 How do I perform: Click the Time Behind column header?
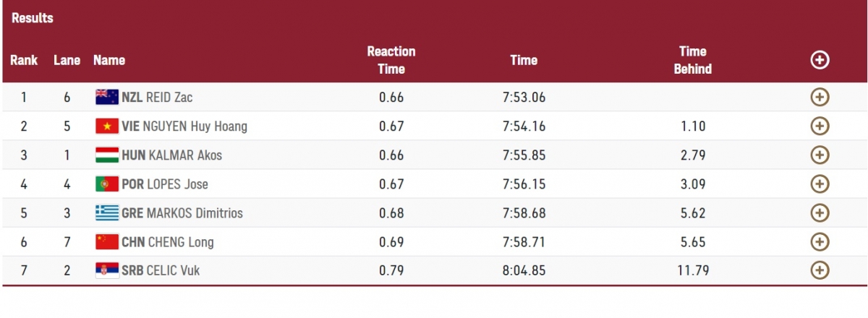[x=692, y=61]
